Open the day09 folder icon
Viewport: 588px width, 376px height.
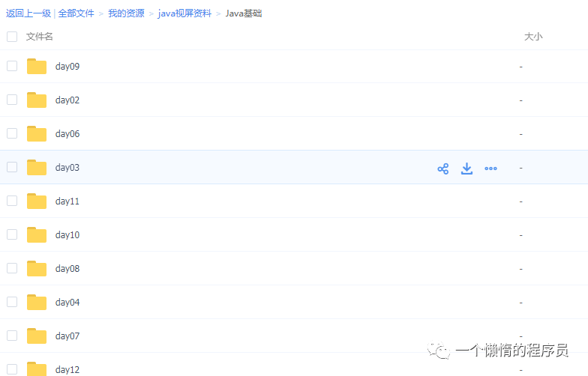click(36, 66)
